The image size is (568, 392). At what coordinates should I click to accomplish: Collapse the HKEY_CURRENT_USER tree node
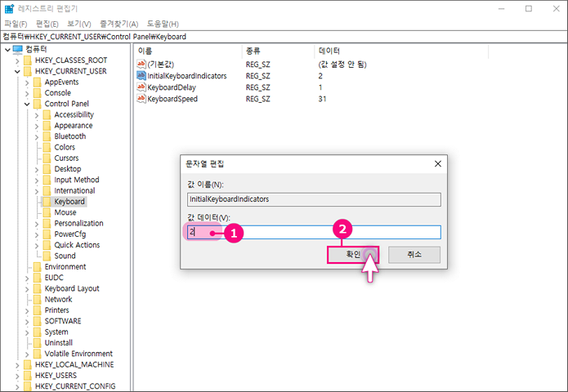(x=17, y=71)
